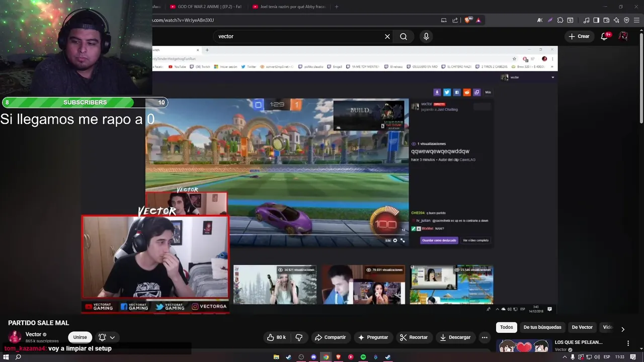Open the YouTube account avatar menu
644x362 pixels.
tap(623, 36)
